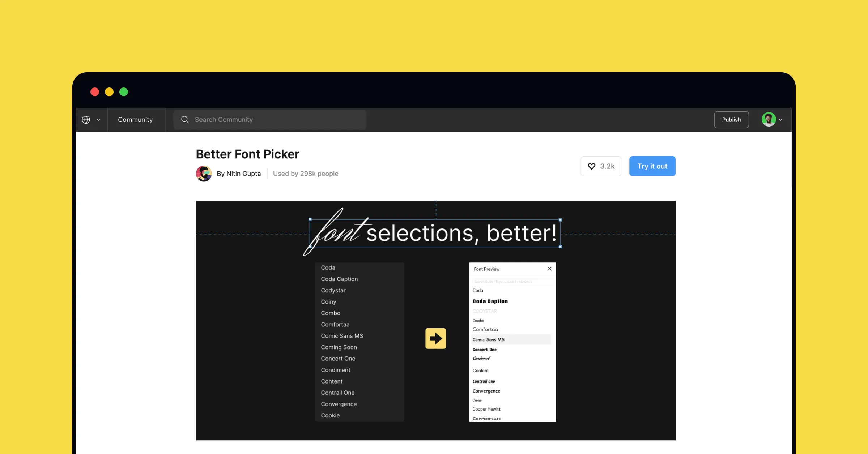Image resolution: width=868 pixels, height=454 pixels.
Task: Select Comfortaa from font list
Action: coord(335,324)
